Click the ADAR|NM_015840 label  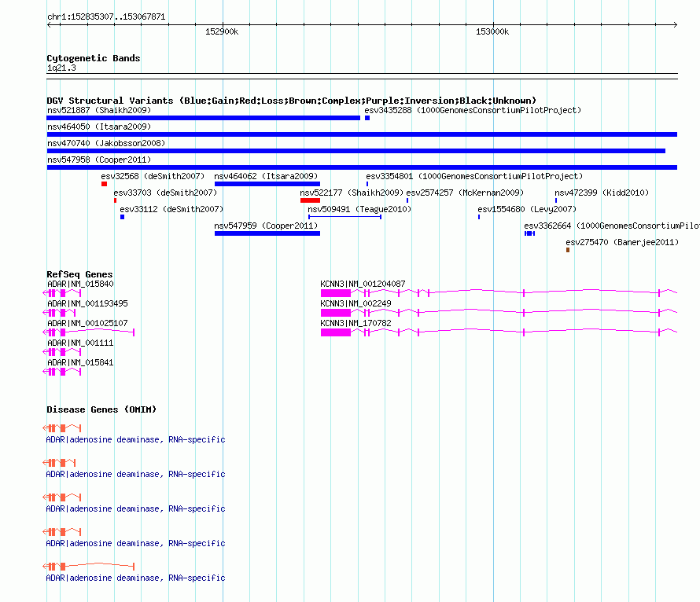click(x=80, y=284)
